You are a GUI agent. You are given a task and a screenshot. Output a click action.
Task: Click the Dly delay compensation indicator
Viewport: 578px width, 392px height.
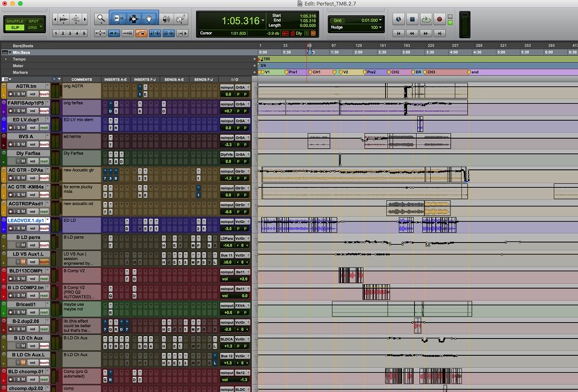click(299, 33)
